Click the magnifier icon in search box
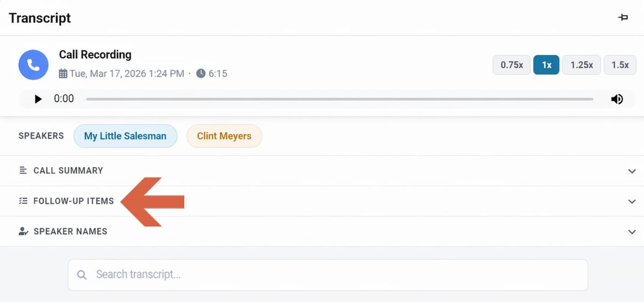644x302 pixels. (x=82, y=275)
